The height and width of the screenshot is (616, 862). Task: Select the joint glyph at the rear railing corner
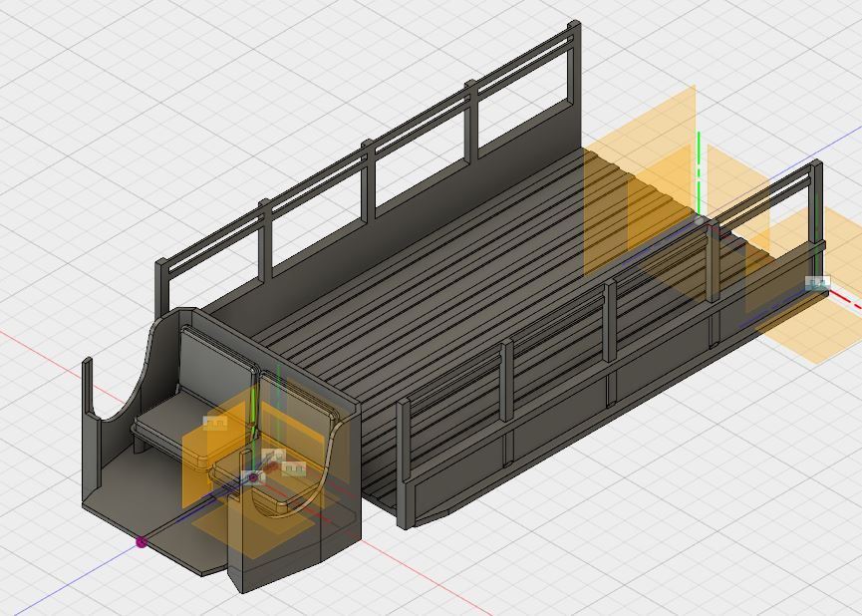[817, 283]
